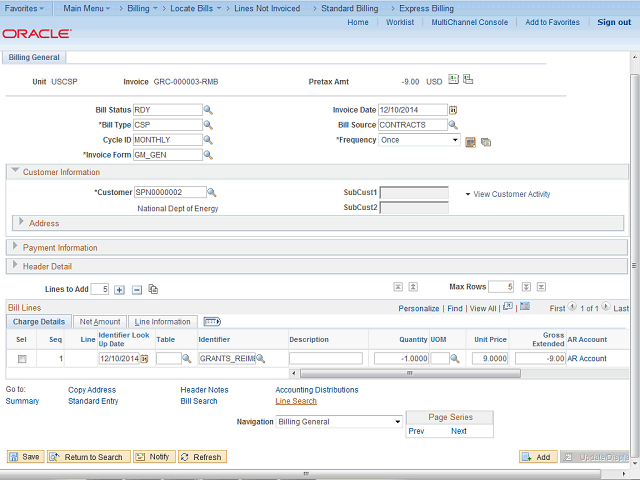
Task: Expand the Payment Information section
Action: click(17, 247)
